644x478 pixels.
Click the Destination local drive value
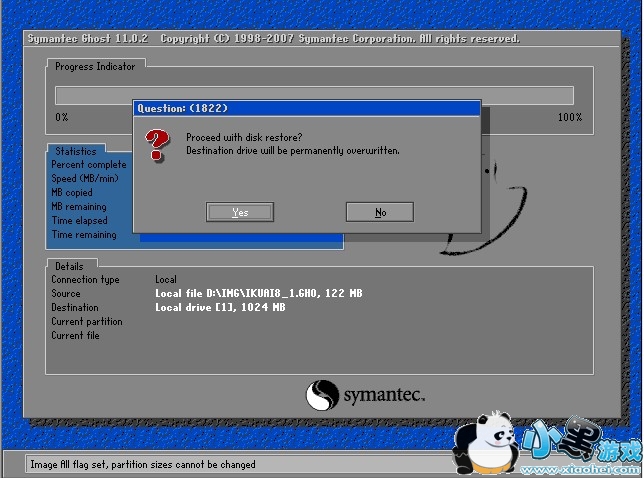[220, 308]
